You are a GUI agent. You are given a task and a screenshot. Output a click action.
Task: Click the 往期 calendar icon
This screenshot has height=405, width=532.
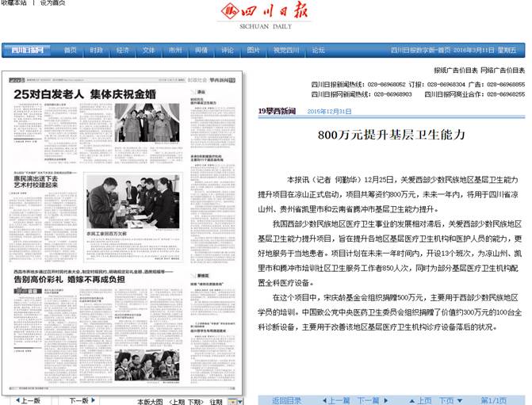(x=229, y=401)
